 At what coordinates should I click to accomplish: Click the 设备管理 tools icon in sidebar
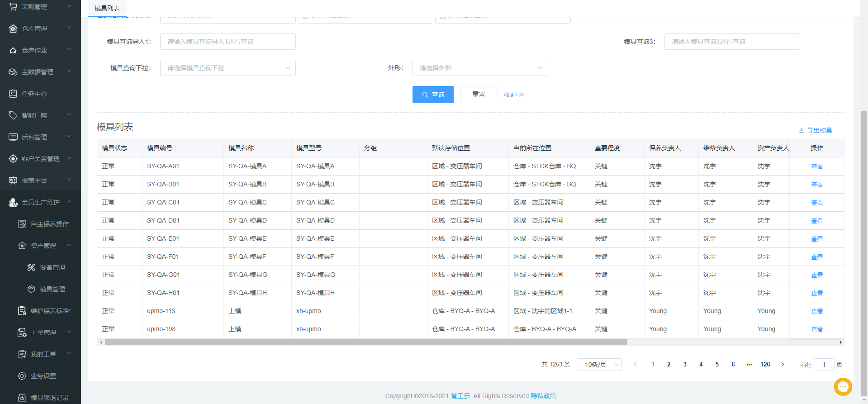point(31,267)
